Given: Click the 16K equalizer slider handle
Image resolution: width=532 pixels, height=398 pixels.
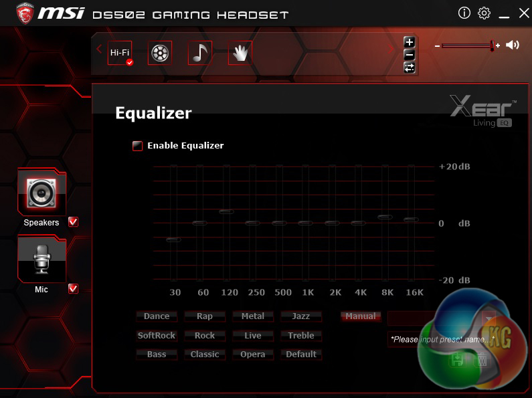Looking at the screenshot, I should click(x=412, y=219).
